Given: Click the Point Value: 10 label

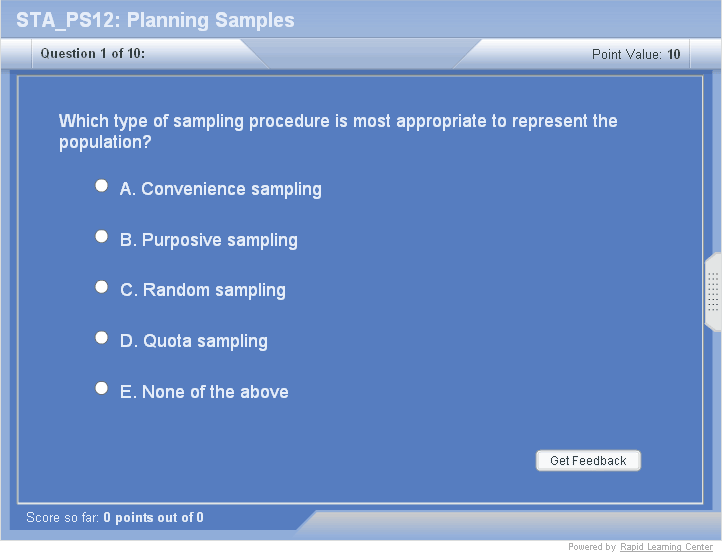Looking at the screenshot, I should [x=636, y=54].
